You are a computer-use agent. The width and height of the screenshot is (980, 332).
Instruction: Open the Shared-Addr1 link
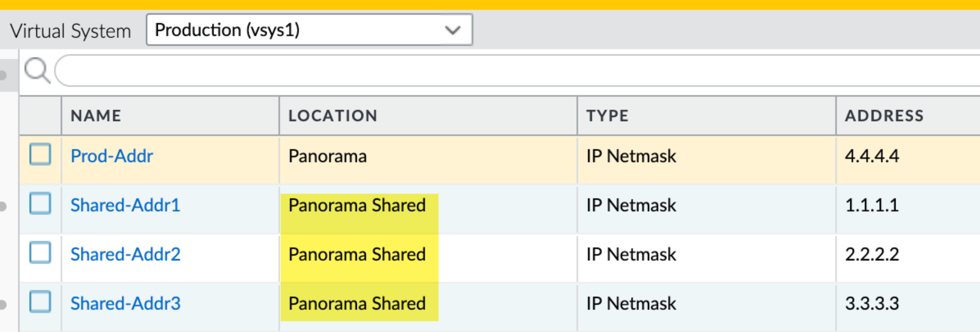[125, 205]
